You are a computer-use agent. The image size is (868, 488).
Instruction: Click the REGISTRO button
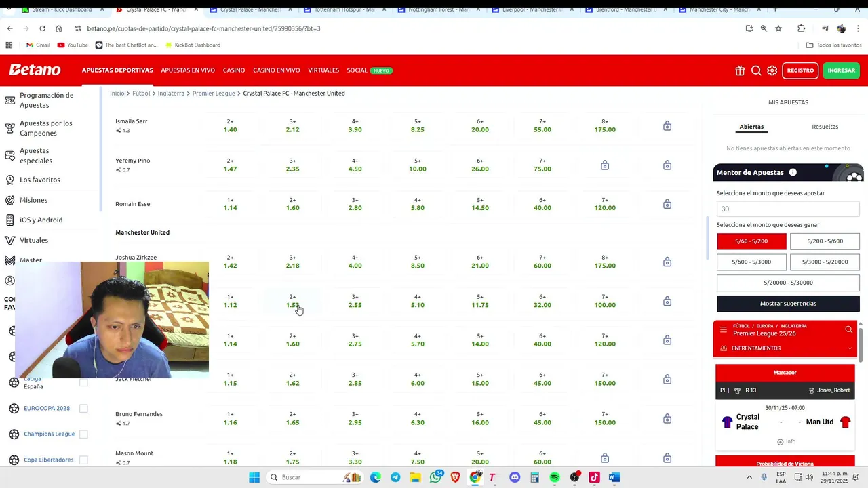(x=800, y=70)
